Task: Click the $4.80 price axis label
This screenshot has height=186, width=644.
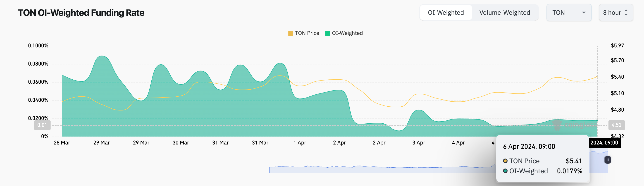Action: (x=617, y=110)
